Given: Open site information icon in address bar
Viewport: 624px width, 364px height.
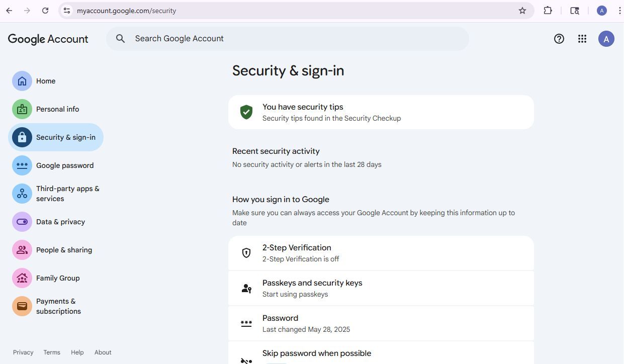Looking at the screenshot, I should pyautogui.click(x=67, y=11).
